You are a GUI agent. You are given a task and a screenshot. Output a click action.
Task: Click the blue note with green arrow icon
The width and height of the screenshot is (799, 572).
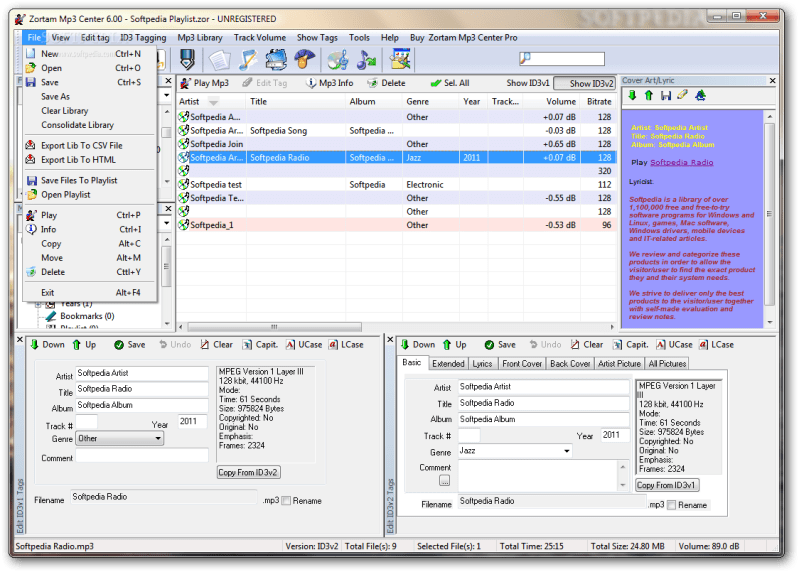[x=366, y=60]
